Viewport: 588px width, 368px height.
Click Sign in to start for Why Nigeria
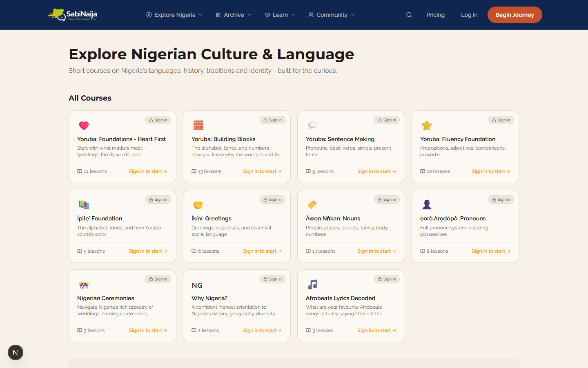263,330
